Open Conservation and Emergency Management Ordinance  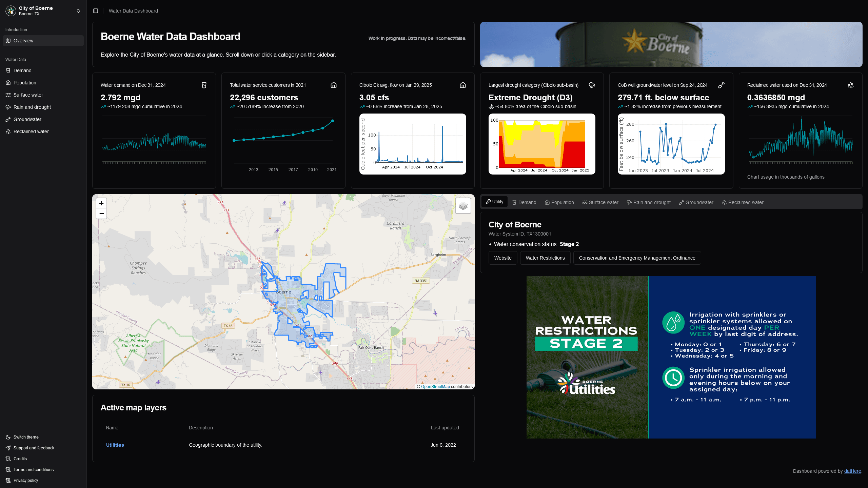(x=637, y=258)
